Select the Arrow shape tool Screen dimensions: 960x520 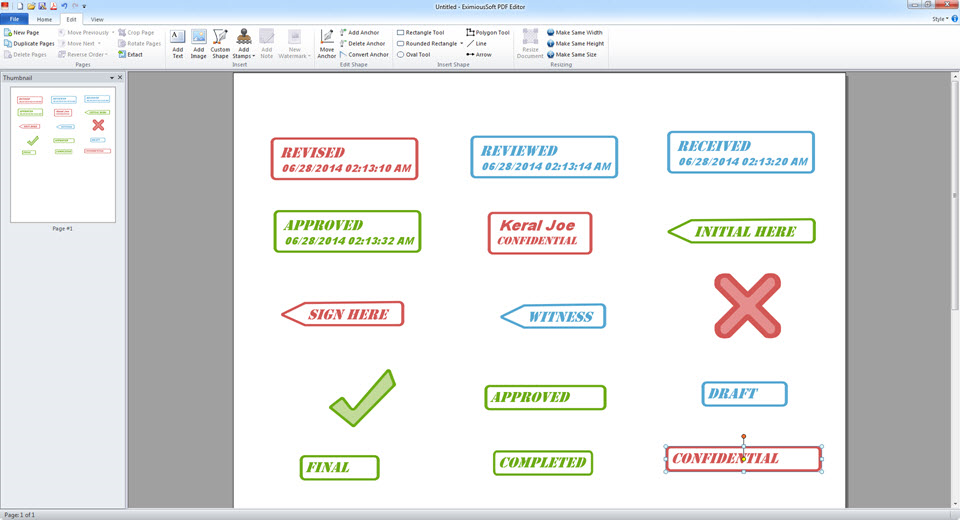click(x=479, y=55)
